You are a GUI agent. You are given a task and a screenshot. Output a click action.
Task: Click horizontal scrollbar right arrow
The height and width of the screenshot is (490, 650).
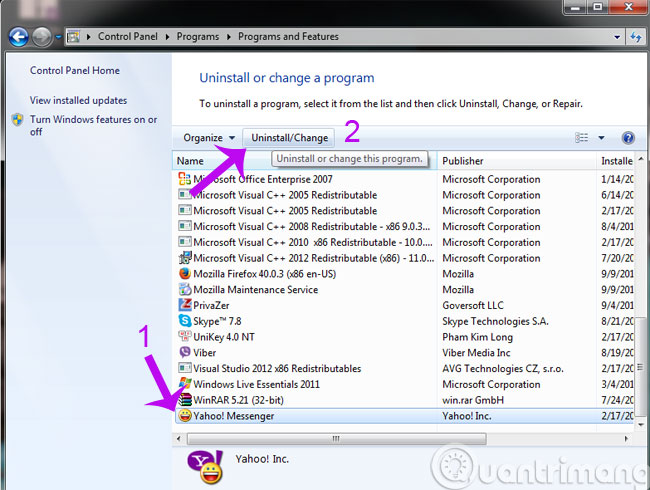(x=626, y=438)
